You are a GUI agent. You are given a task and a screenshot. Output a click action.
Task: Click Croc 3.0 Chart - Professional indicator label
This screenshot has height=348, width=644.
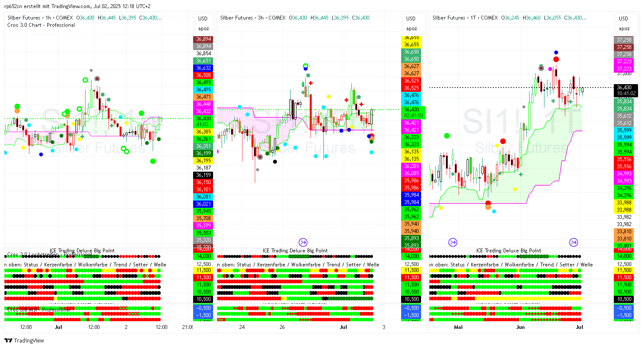(x=41, y=25)
